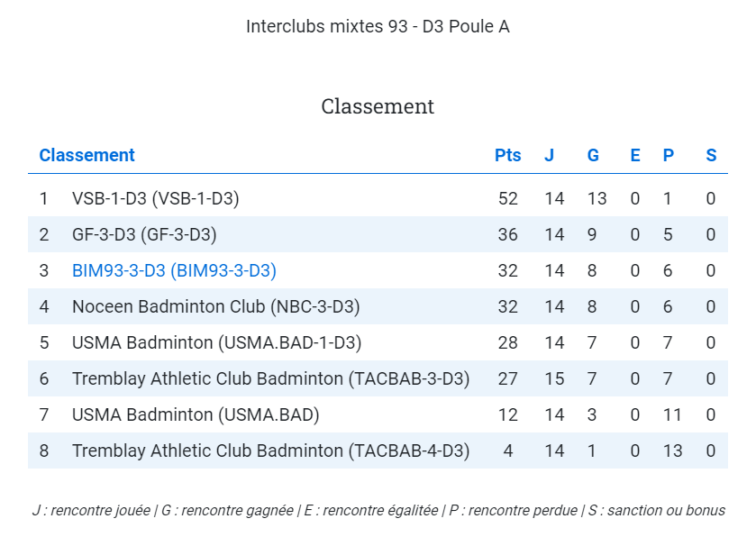Click the P column header

point(669,155)
